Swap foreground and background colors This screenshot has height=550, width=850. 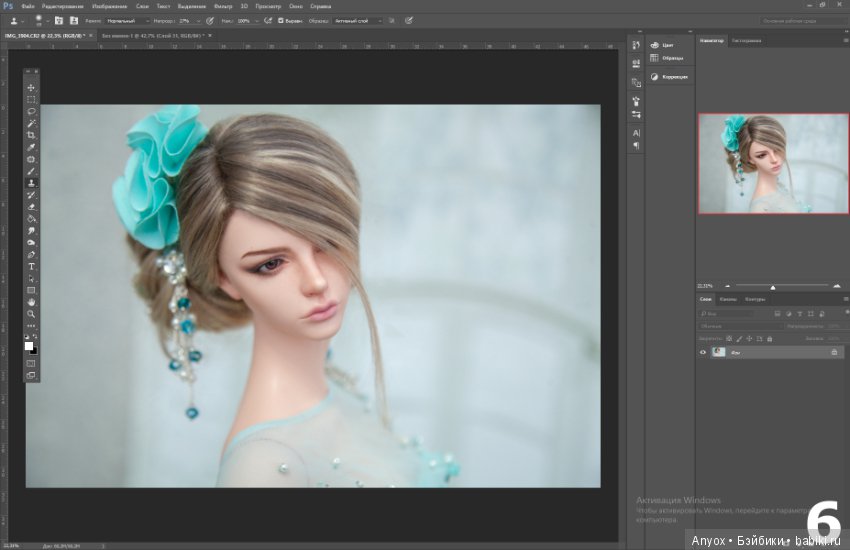click(35, 337)
